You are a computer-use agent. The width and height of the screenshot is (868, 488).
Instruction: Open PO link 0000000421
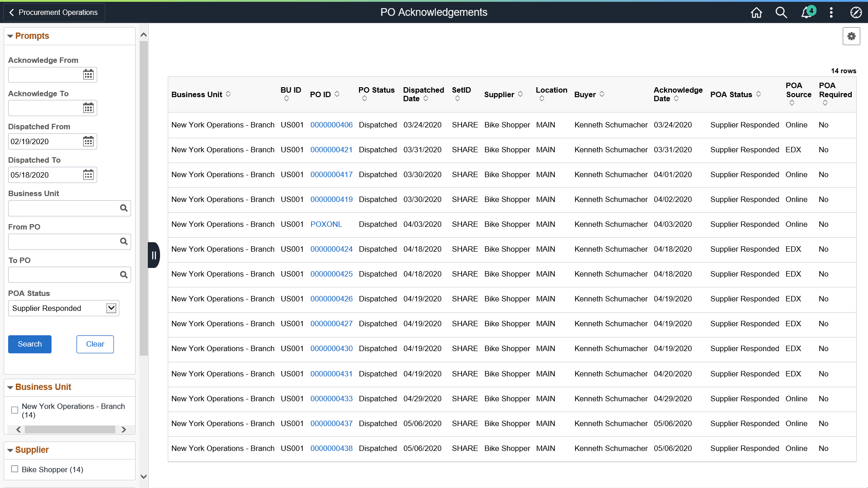[x=331, y=150]
